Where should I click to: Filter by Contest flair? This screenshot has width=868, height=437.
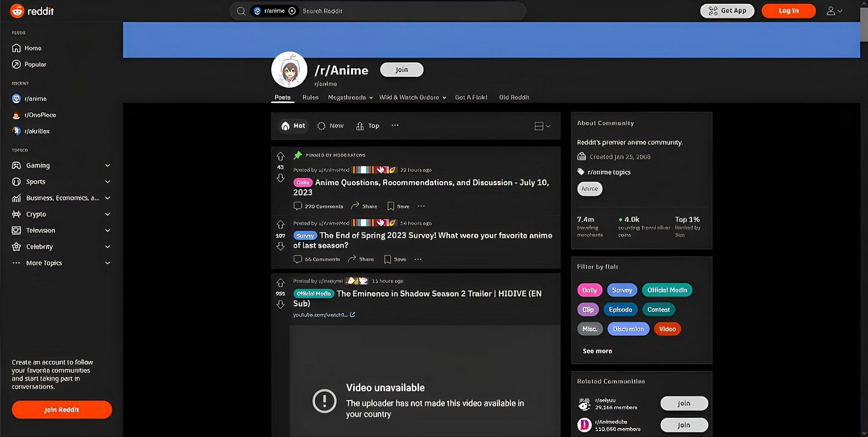pyautogui.click(x=659, y=310)
